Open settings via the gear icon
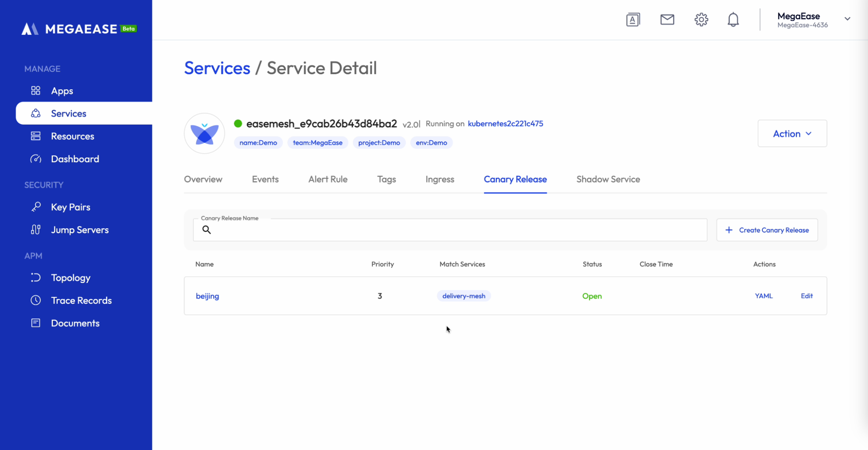This screenshot has width=868, height=450. 701,20
